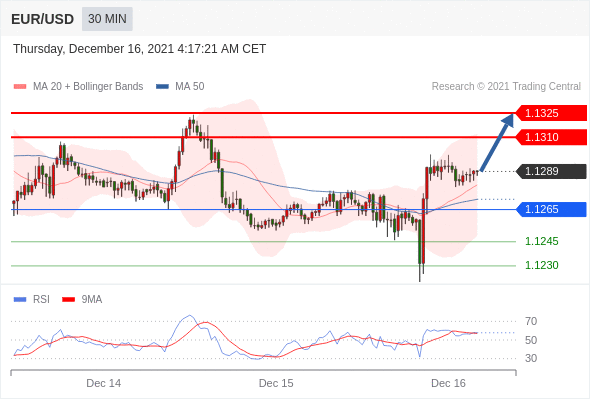Viewport: 590px width, 400px height.
Task: Select the 1.1310 resistance price tag
Action: pos(551,137)
